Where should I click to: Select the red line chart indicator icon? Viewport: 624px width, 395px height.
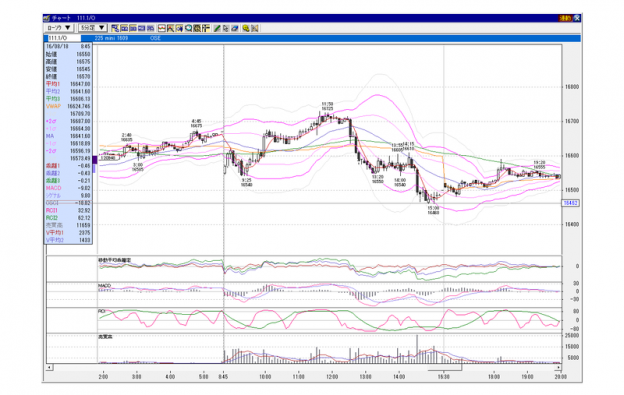pyautogui.click(x=162, y=28)
